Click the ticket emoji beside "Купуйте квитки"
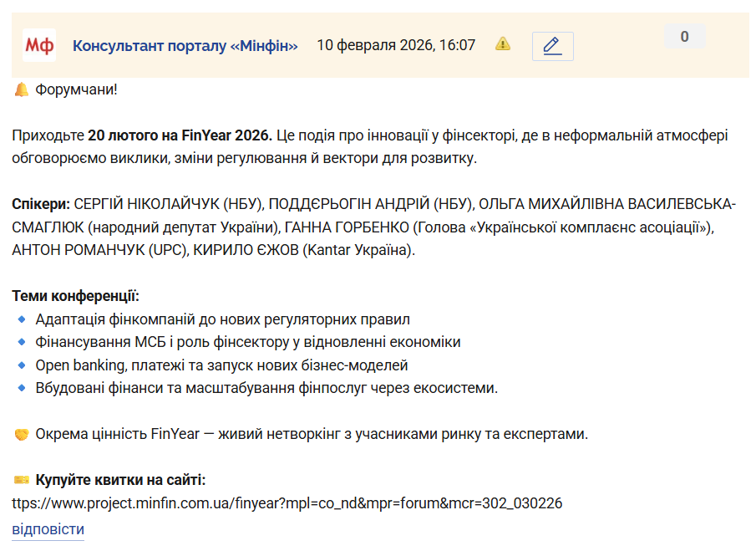The height and width of the screenshot is (551, 756). point(22,480)
